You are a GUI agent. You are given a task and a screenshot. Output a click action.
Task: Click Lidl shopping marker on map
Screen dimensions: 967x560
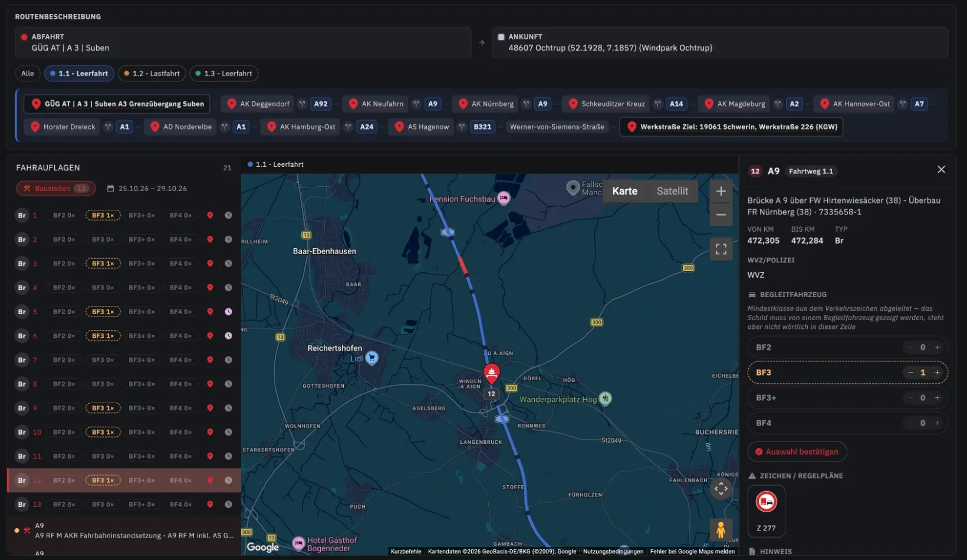click(x=371, y=358)
